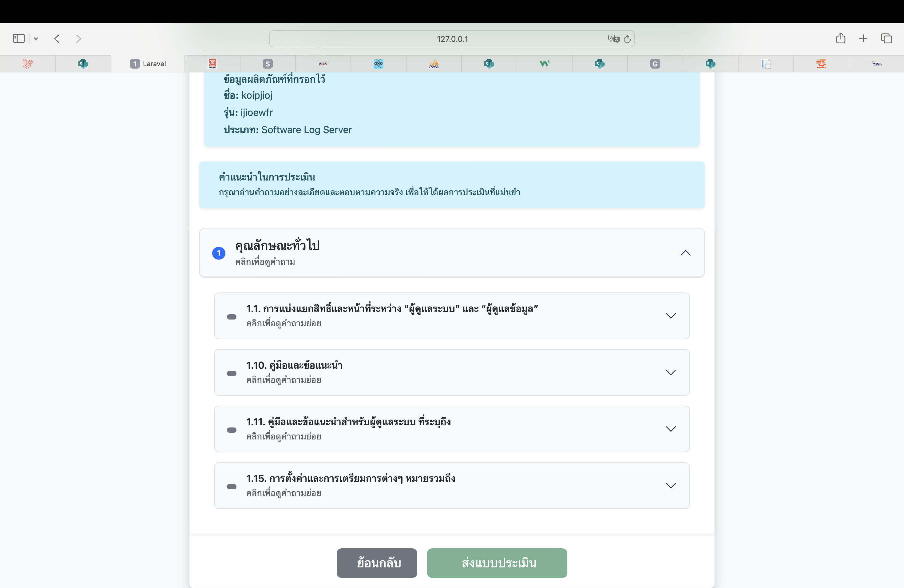The width and height of the screenshot is (904, 588).
Task: Click the page reload icon
Action: tap(627, 39)
